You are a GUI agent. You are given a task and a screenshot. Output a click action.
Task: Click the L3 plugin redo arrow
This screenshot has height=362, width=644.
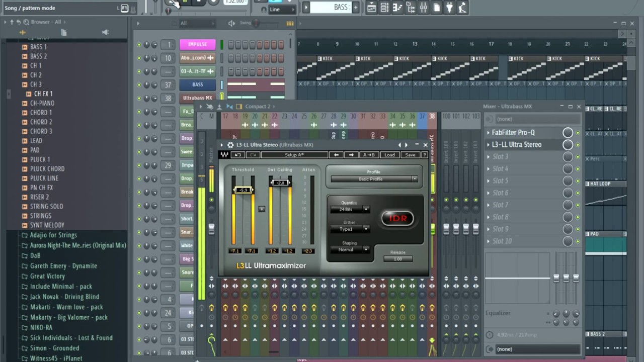253,155
